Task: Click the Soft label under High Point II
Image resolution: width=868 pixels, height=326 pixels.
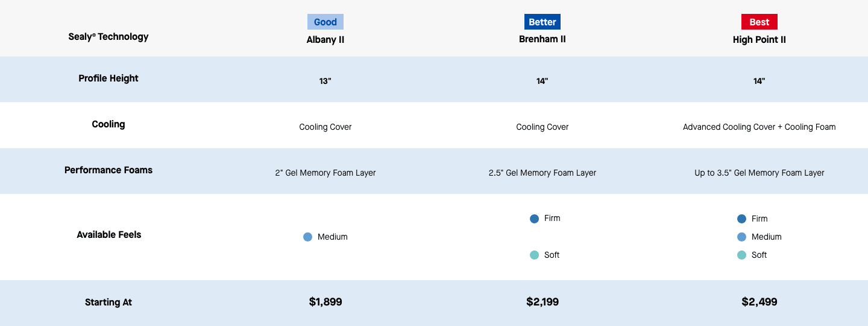Action: [x=759, y=255]
